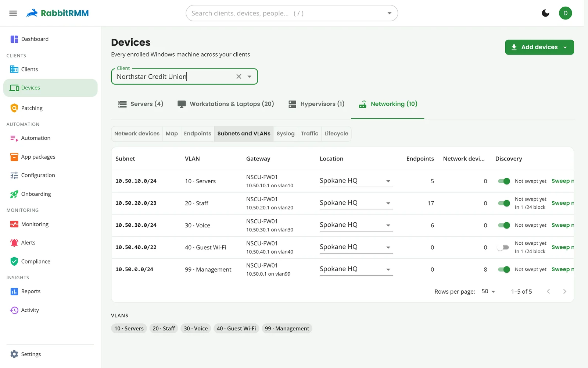
Task: Open Onboarding page
Action: tap(50, 194)
